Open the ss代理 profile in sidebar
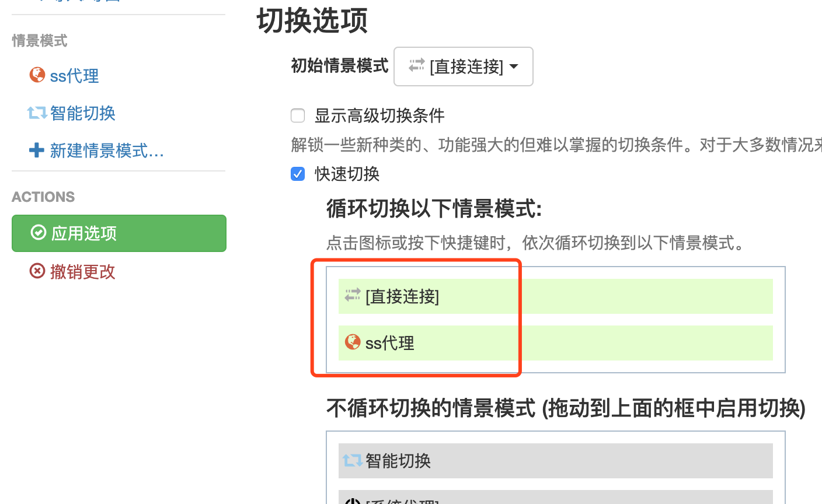822x504 pixels. (74, 76)
